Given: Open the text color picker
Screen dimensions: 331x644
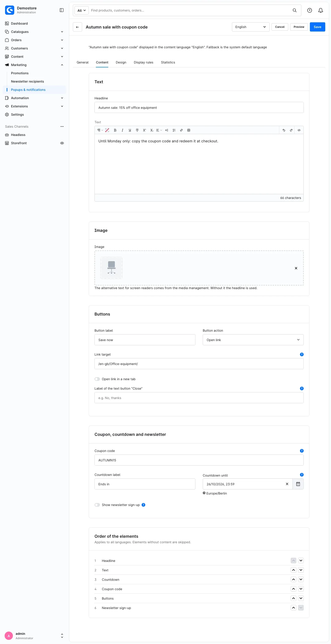Looking at the screenshot, I should pyautogui.click(x=107, y=130).
